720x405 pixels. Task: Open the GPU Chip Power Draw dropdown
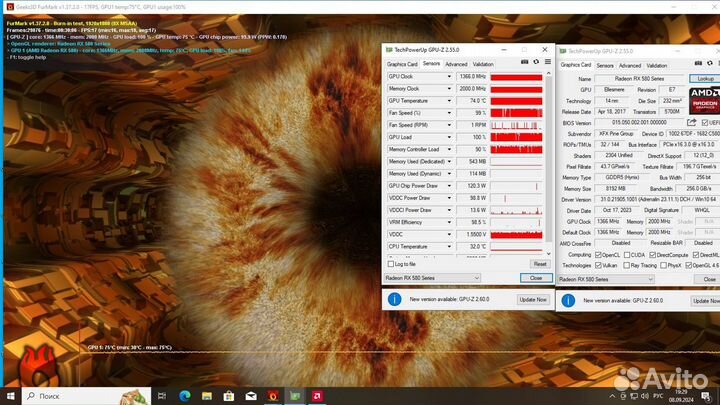point(449,186)
